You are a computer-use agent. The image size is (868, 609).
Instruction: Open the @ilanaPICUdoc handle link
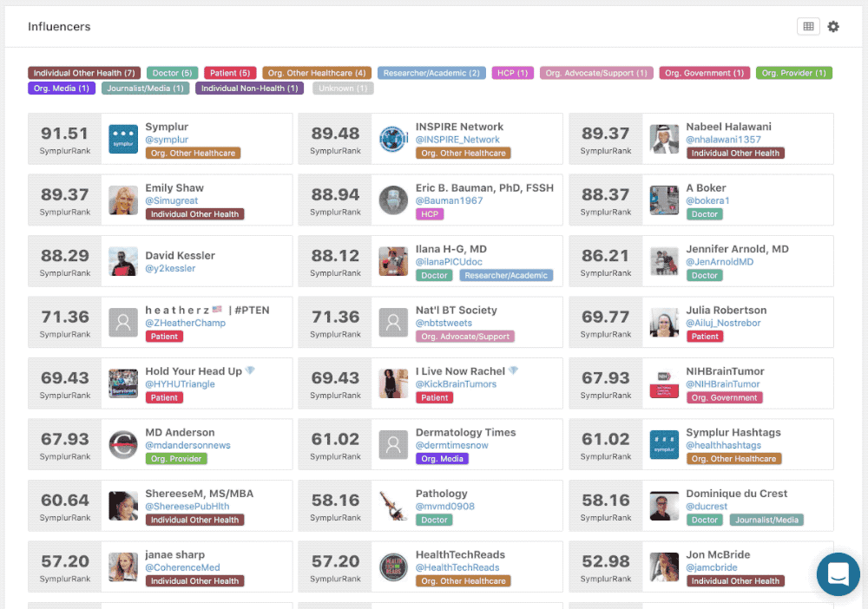click(x=449, y=262)
